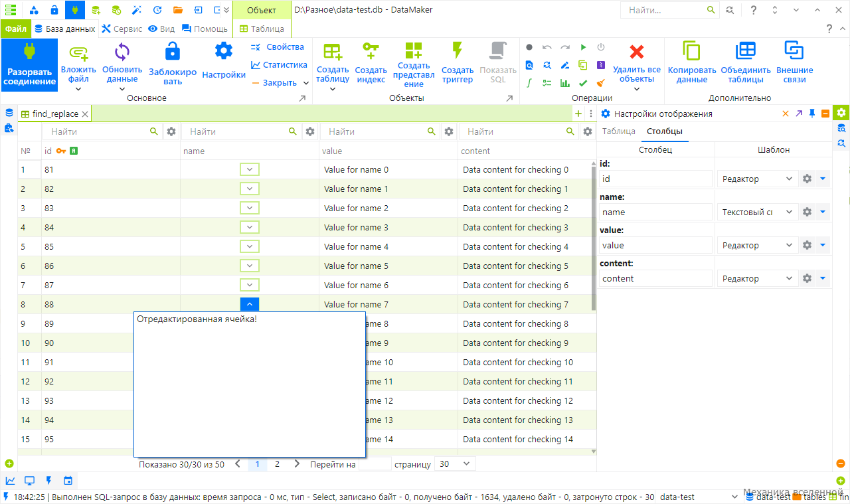Click the green play icon in Операции
Screen dimensions: 850x504
pos(583,47)
